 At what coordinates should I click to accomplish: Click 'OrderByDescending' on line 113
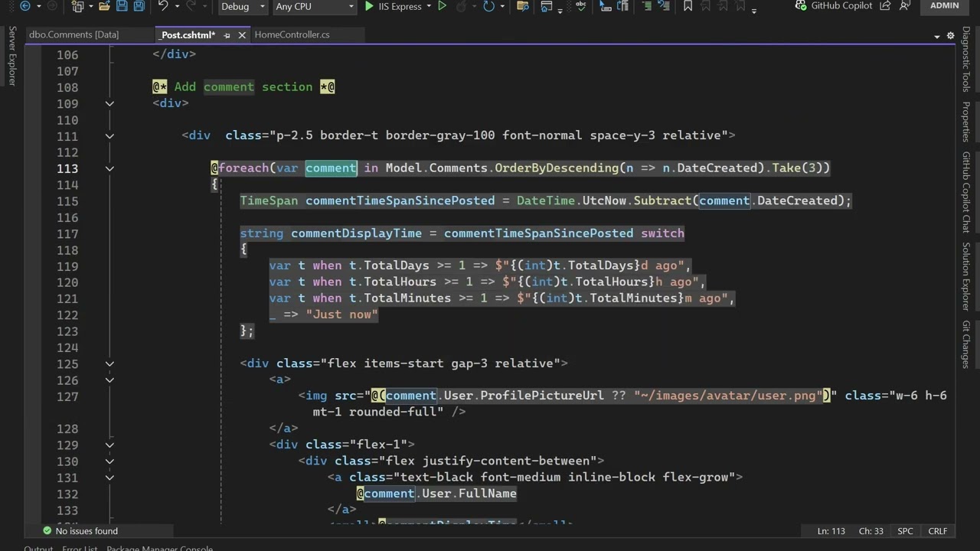coord(556,168)
